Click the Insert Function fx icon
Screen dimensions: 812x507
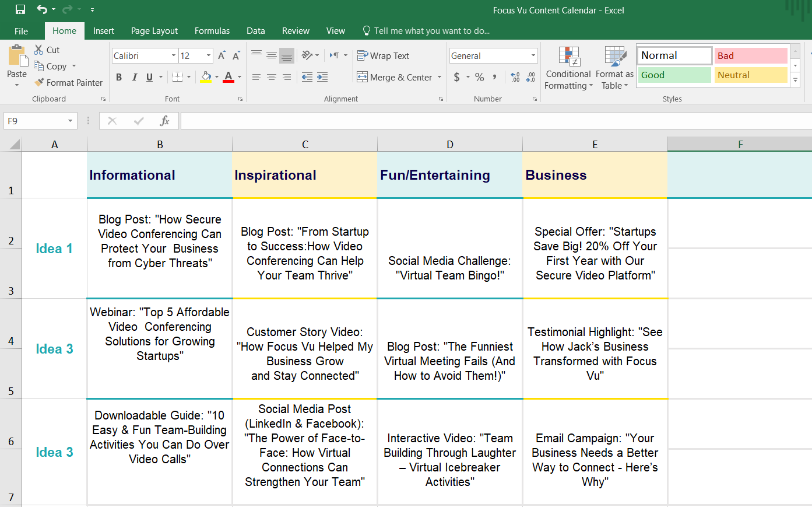165,121
